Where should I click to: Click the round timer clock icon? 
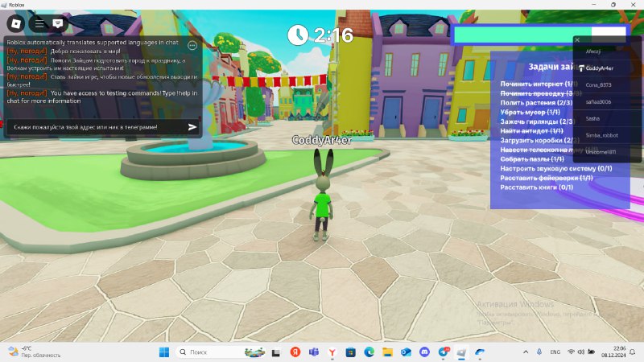298,35
